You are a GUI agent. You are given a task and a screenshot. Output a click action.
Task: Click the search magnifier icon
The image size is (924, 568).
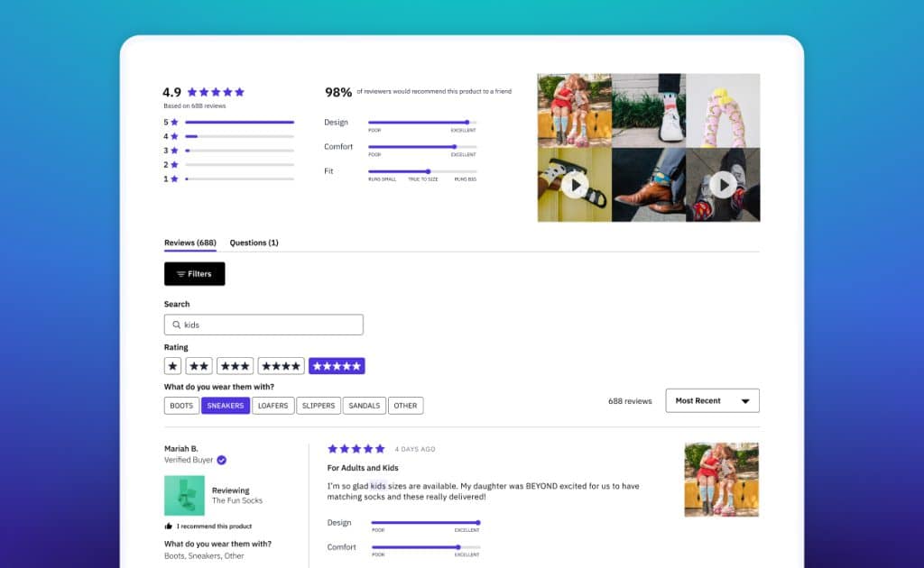[x=176, y=325]
